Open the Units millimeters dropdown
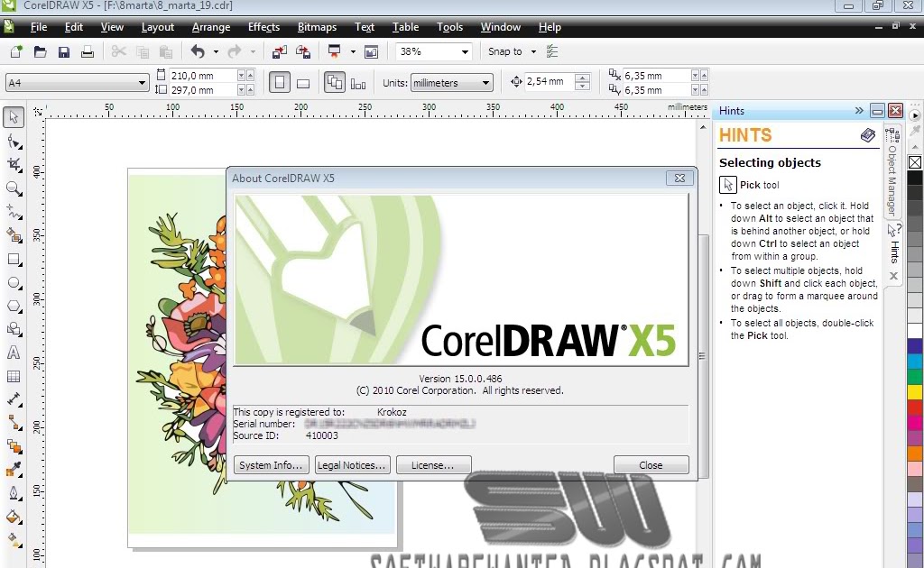924x568 pixels. (485, 83)
